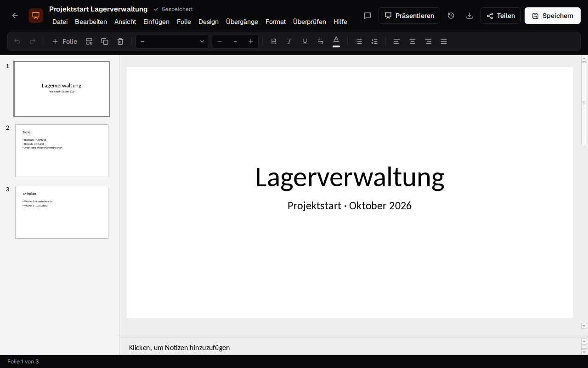The width and height of the screenshot is (588, 368).
Task: Open version history icon
Action: click(x=451, y=16)
